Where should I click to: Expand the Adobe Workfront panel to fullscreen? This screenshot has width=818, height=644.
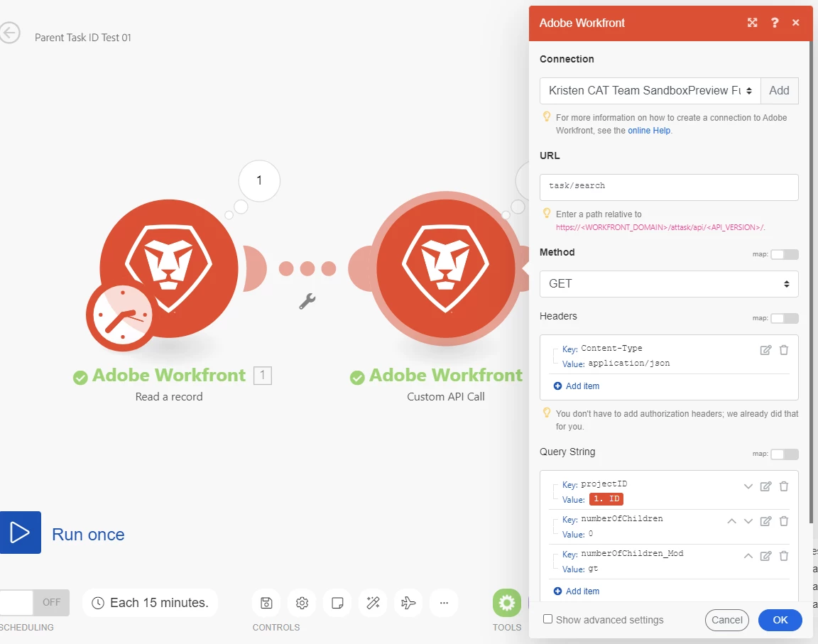tap(752, 23)
